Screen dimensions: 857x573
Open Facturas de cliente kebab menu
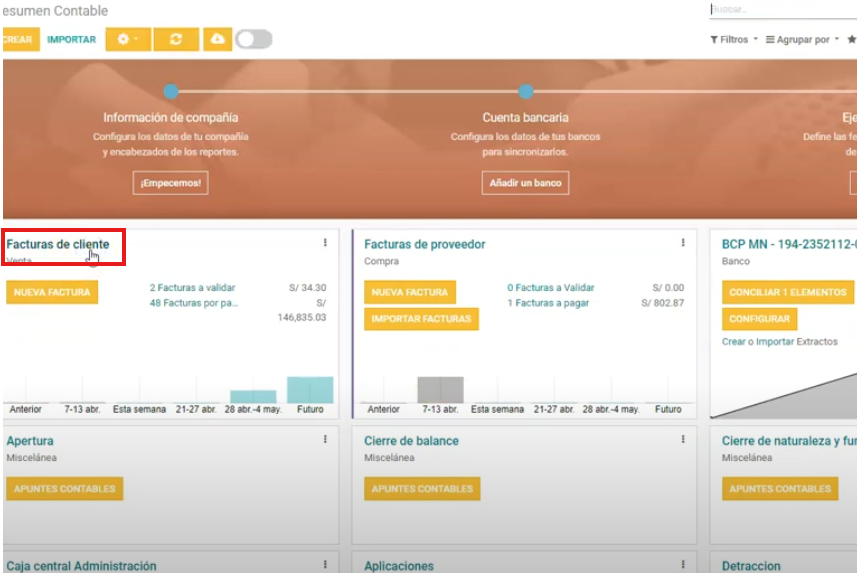point(325,243)
